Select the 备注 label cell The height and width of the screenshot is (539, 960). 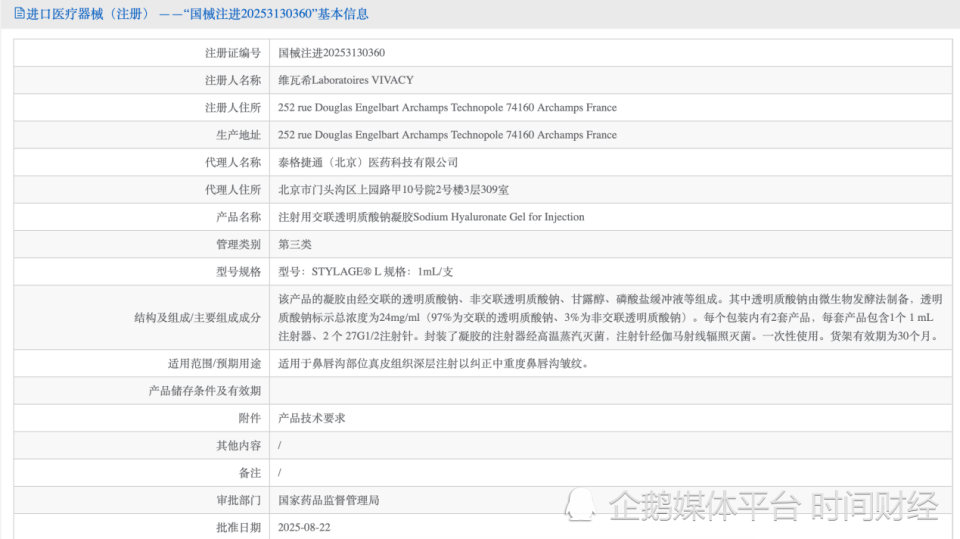142,473
